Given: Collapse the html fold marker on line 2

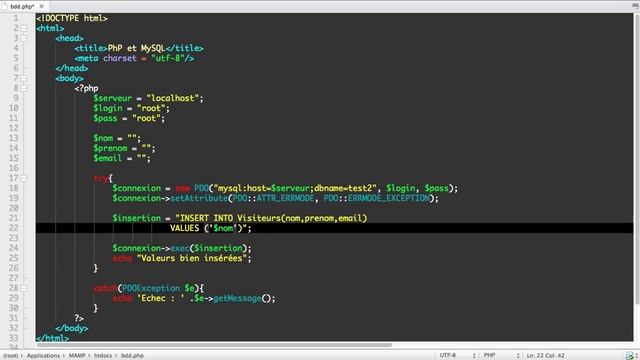Looking at the screenshot, I should (x=24, y=29).
